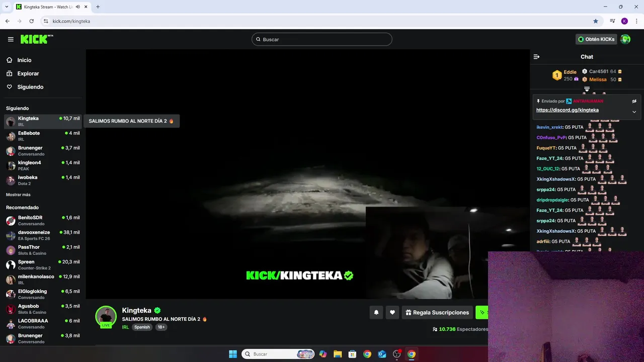The height and width of the screenshot is (362, 644).
Task: Click Regala Suscripciones button
Action: tap(437, 312)
